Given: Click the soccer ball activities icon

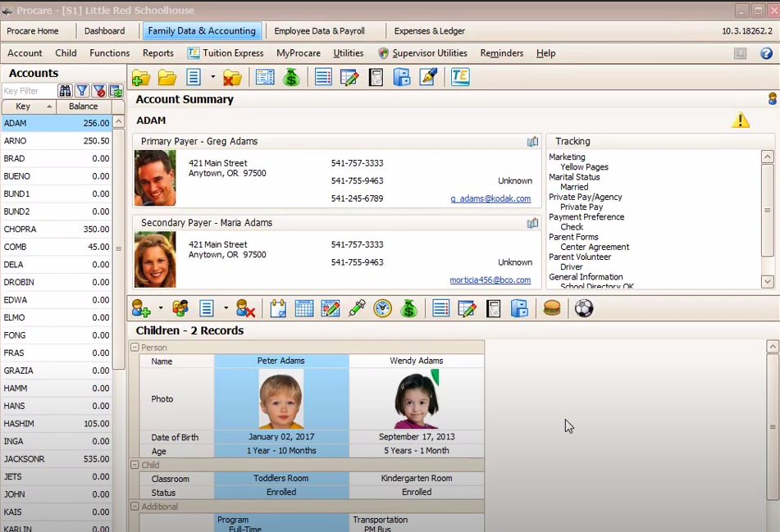Looking at the screenshot, I should (x=584, y=309).
